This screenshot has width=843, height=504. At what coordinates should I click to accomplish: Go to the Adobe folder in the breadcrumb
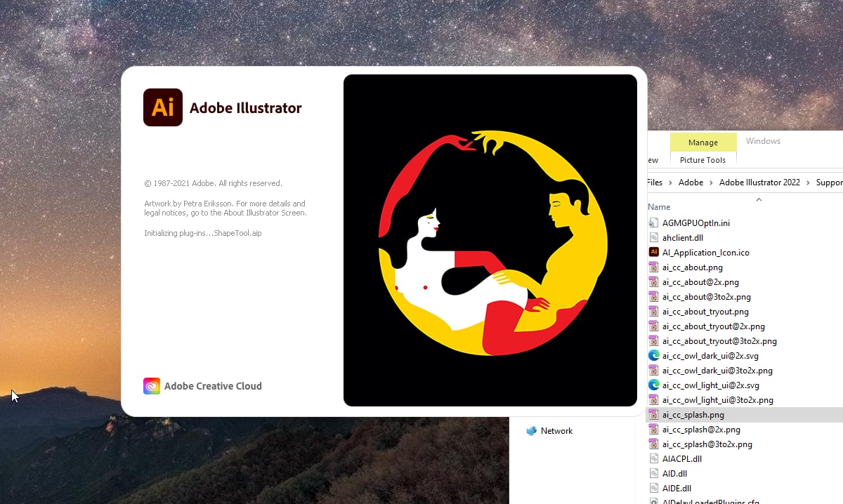coord(691,183)
